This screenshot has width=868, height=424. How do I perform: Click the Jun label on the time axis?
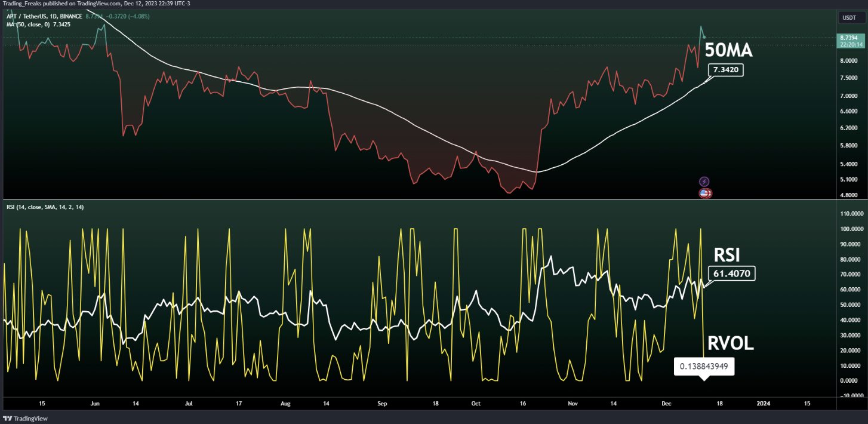pos(95,404)
